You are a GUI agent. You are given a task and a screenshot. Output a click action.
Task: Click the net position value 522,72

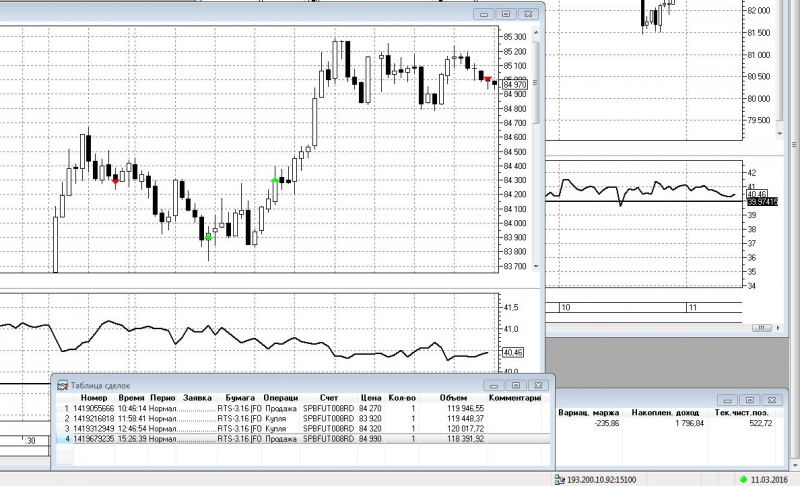(x=761, y=423)
